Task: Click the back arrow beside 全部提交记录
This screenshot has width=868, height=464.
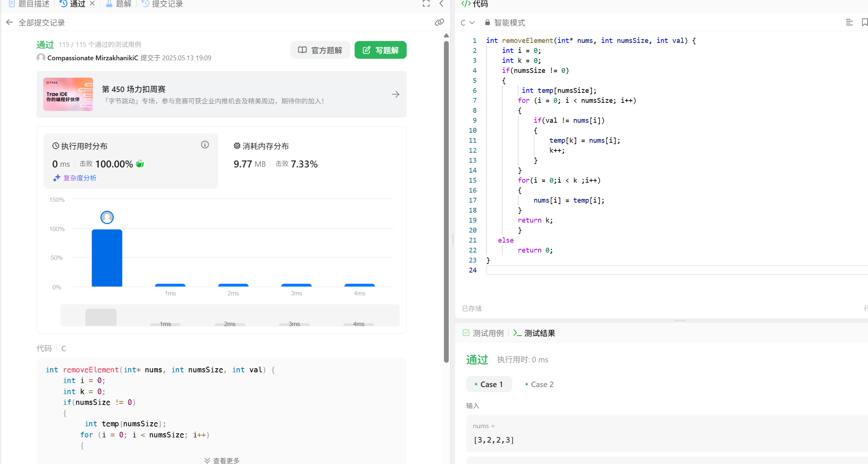Action: point(10,23)
